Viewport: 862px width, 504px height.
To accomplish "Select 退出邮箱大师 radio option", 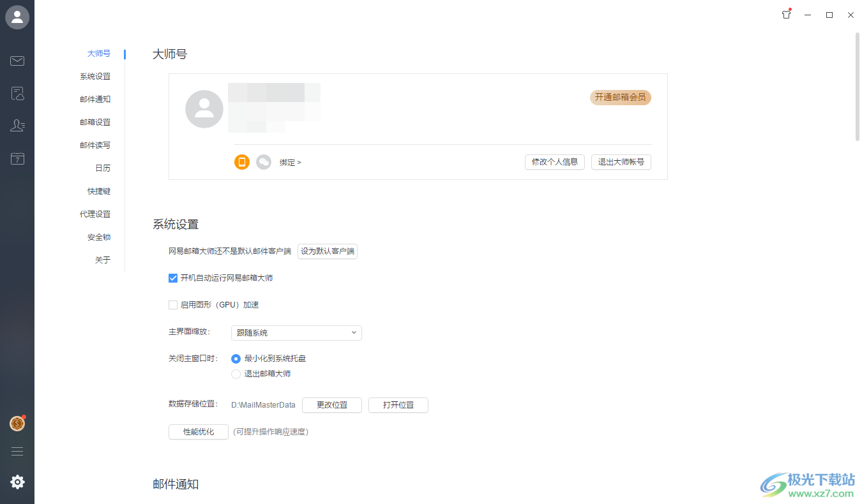I will [236, 374].
